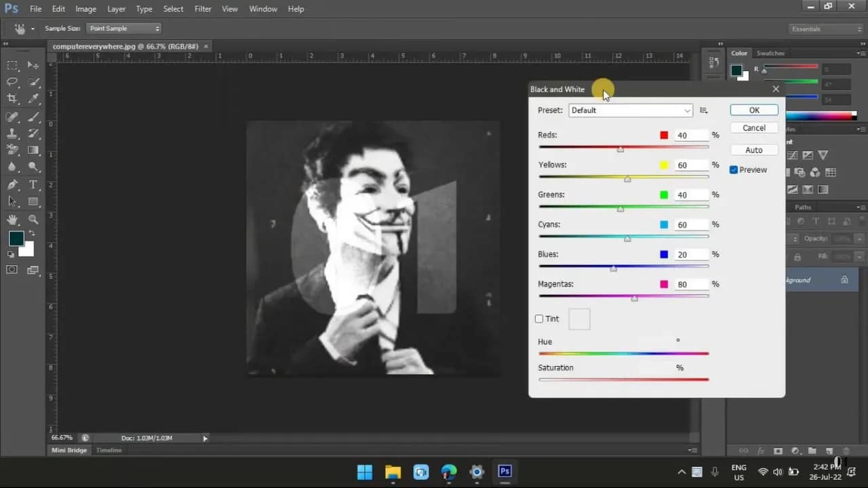Viewport: 868px width, 488px height.
Task: Click the Eyedropper tool in toolbar
Action: (33, 99)
